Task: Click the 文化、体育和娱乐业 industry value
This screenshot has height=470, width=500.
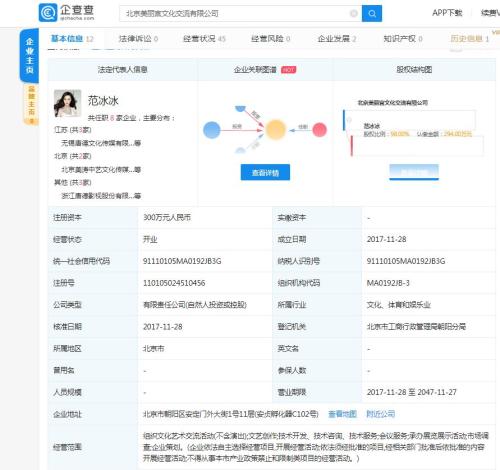Action: pyautogui.click(x=399, y=305)
